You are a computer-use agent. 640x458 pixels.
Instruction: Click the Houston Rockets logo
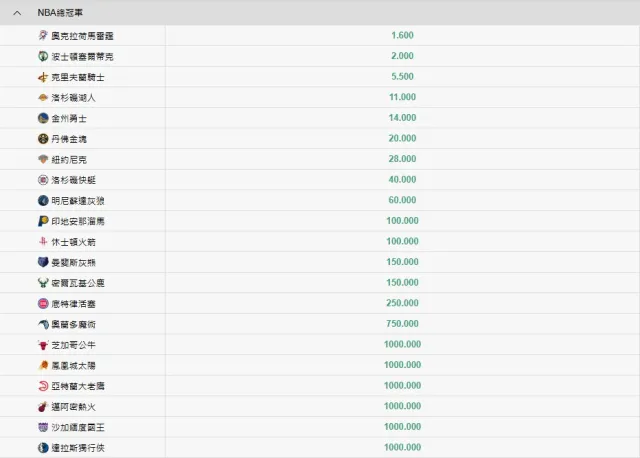pyautogui.click(x=43, y=242)
